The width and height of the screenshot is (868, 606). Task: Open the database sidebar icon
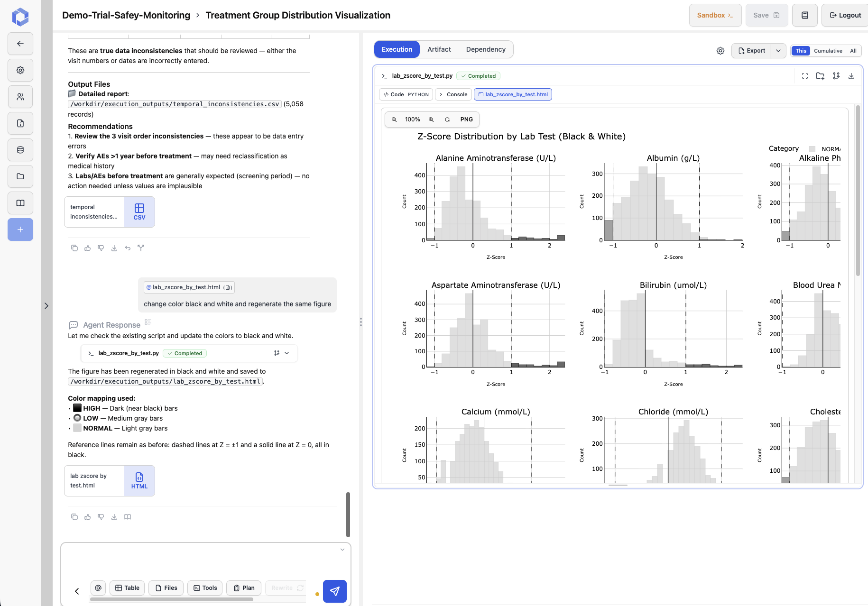click(x=20, y=150)
